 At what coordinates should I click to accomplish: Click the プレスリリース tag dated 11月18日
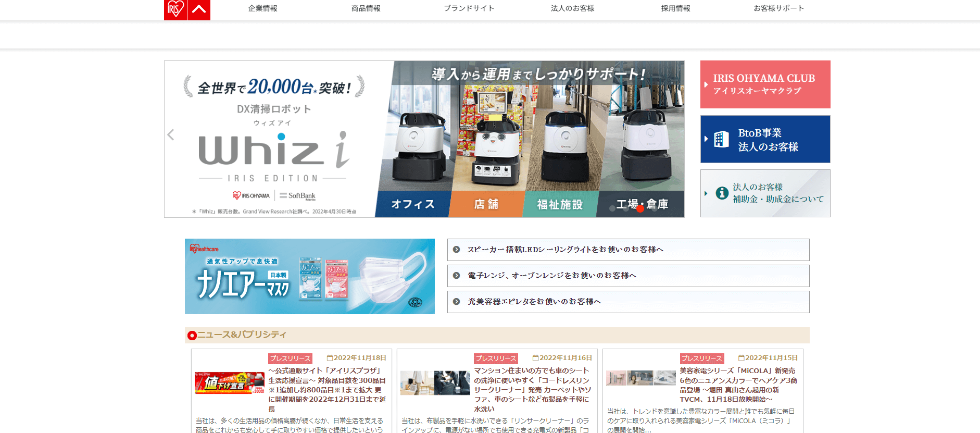(x=290, y=358)
